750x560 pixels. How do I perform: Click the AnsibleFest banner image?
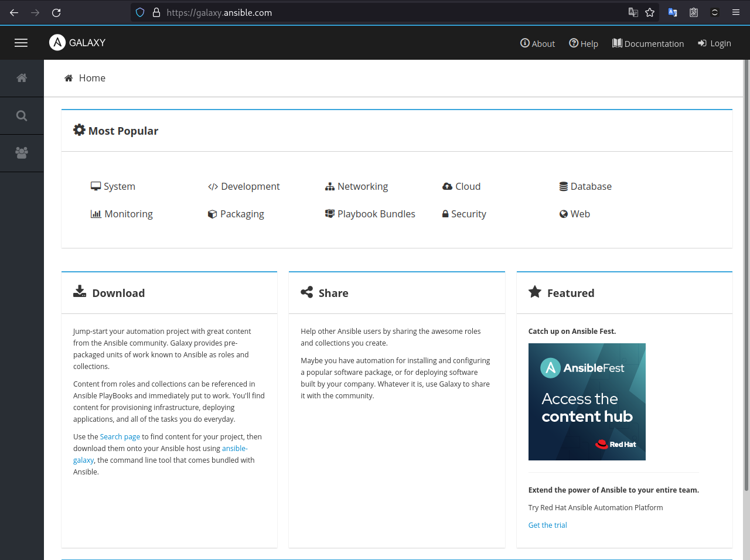(587, 402)
